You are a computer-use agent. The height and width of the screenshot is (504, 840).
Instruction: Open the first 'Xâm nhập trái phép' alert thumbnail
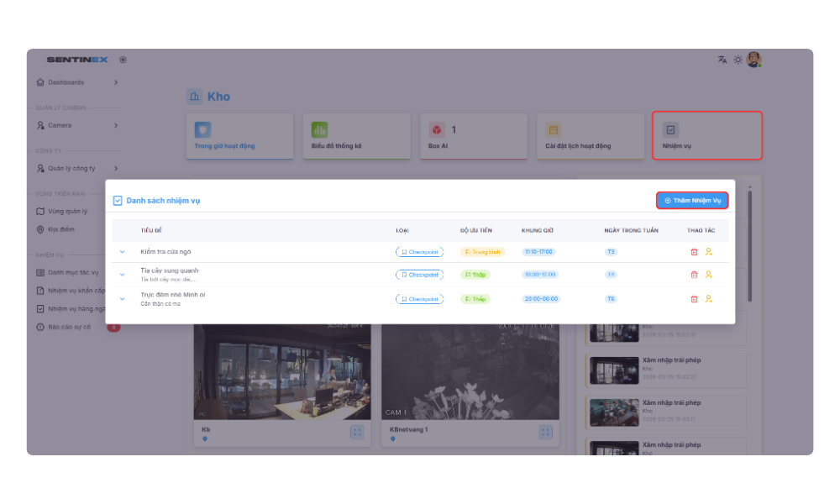(x=613, y=370)
